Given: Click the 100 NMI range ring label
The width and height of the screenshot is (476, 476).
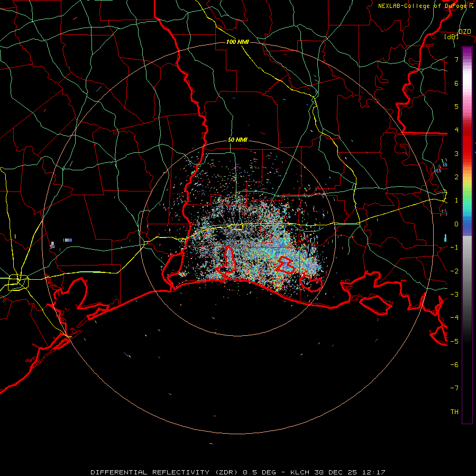Looking at the screenshot, I should coord(237,42).
